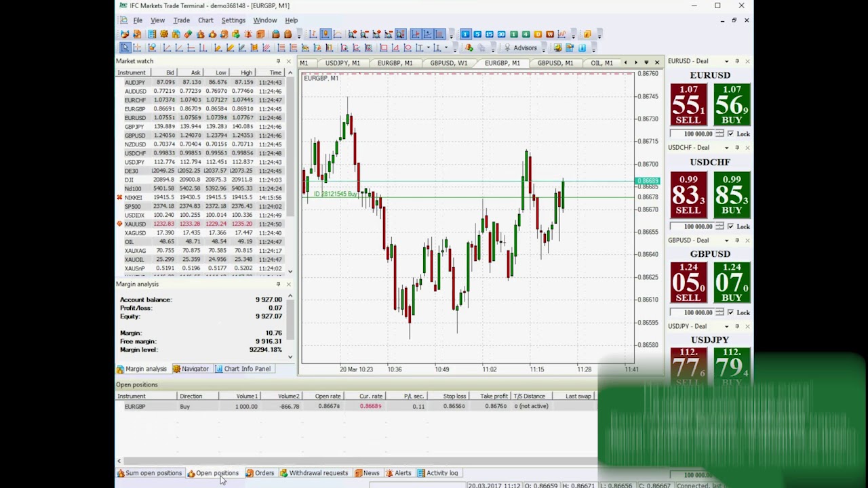The height and width of the screenshot is (488, 868).
Task: Switch to GBPUSD, W1 chart tab
Action: tap(448, 63)
